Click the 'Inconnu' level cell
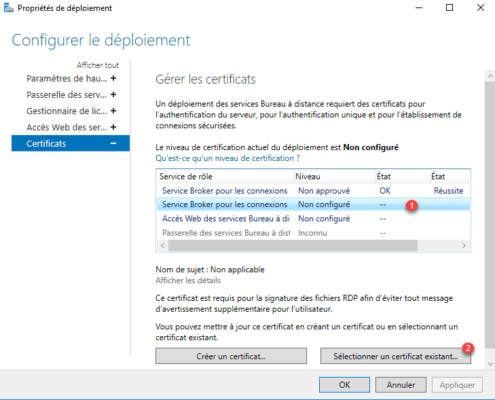The height and width of the screenshot is (400, 495). [312, 233]
